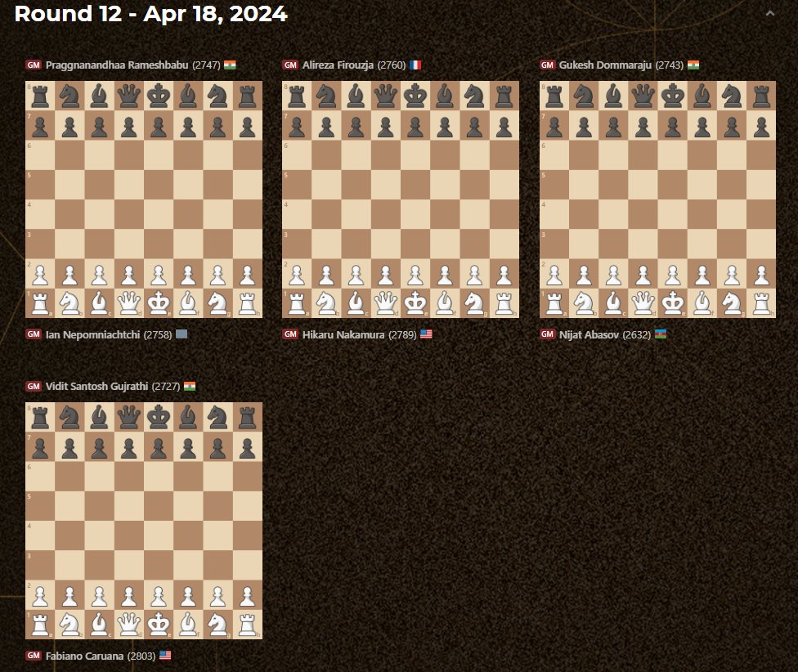
Task: Click the GM badge next to Nepomniachtchi
Action: point(34,334)
